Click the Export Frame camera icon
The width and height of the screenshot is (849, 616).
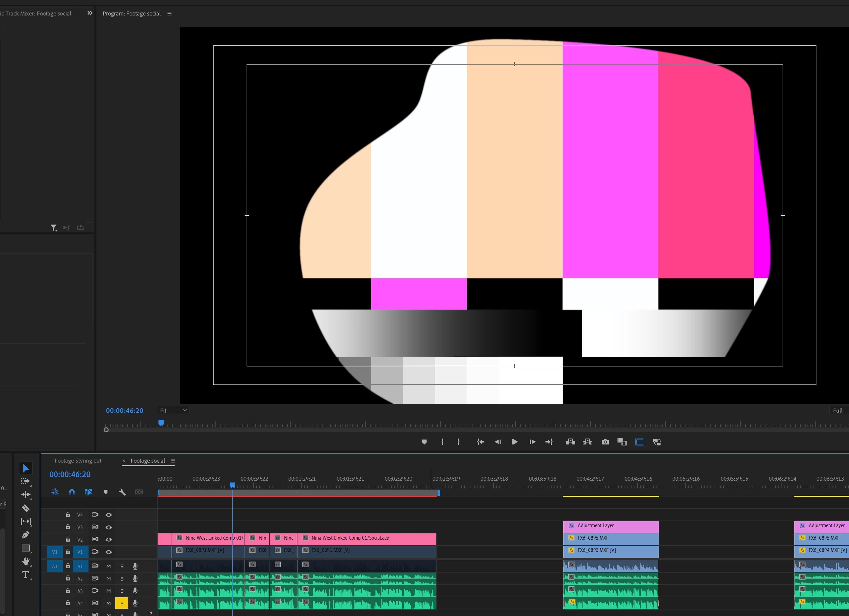pyautogui.click(x=605, y=442)
